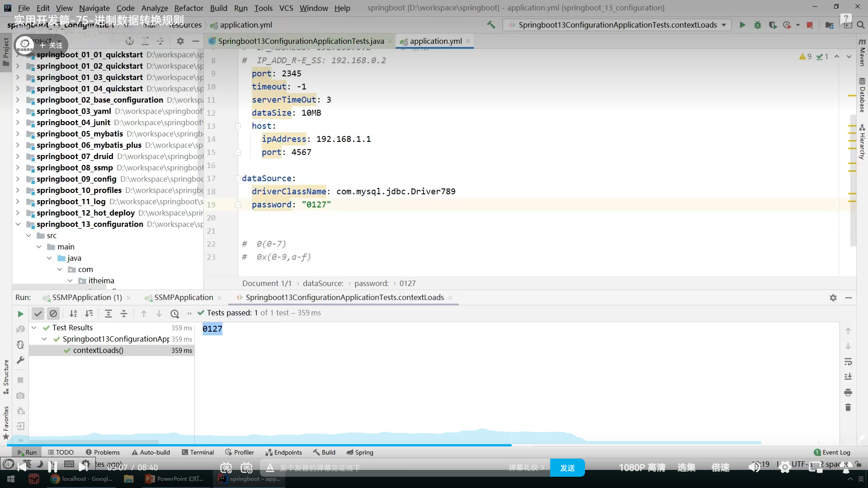Expand springboot_12_hot_deploy project node
Image resolution: width=868 pixels, height=488 pixels.
point(18,213)
